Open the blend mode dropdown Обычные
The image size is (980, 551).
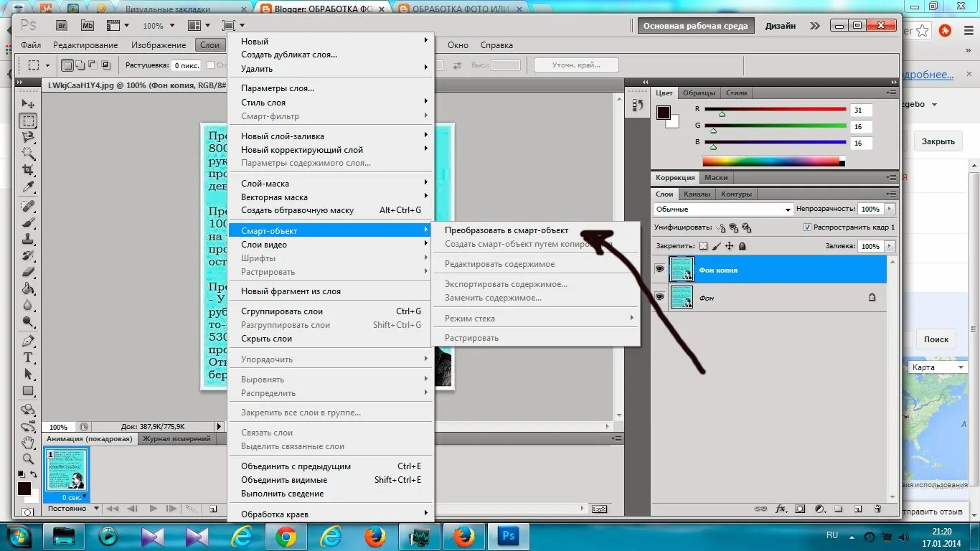722,209
